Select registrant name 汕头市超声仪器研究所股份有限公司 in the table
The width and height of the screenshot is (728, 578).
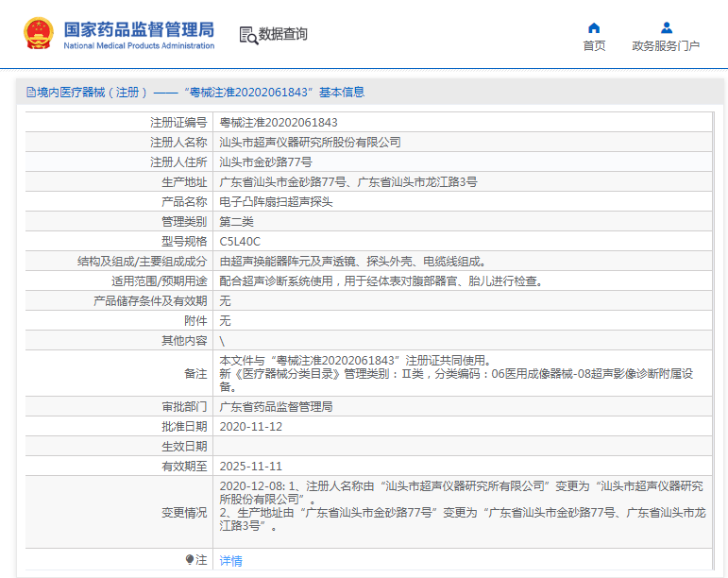[x=310, y=143]
